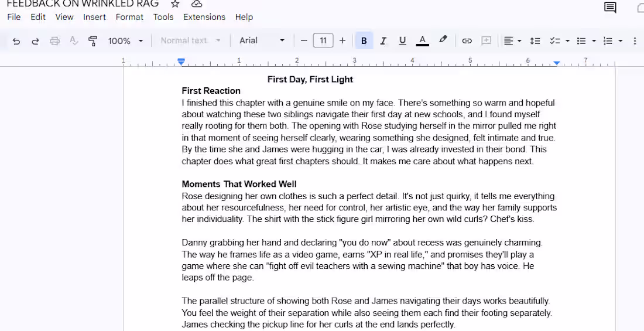Viewport: 644px width, 331px height.
Task: Insert a checklist
Action: click(555, 40)
